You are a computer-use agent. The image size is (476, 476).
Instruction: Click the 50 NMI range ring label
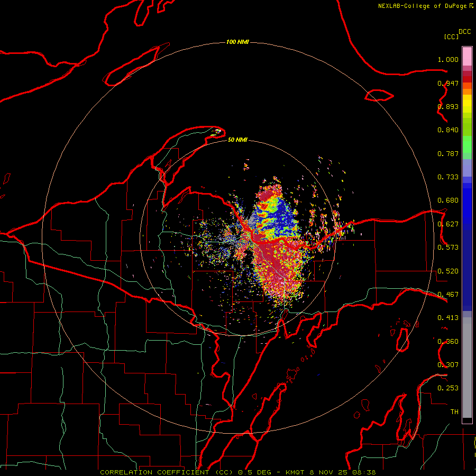click(x=237, y=140)
